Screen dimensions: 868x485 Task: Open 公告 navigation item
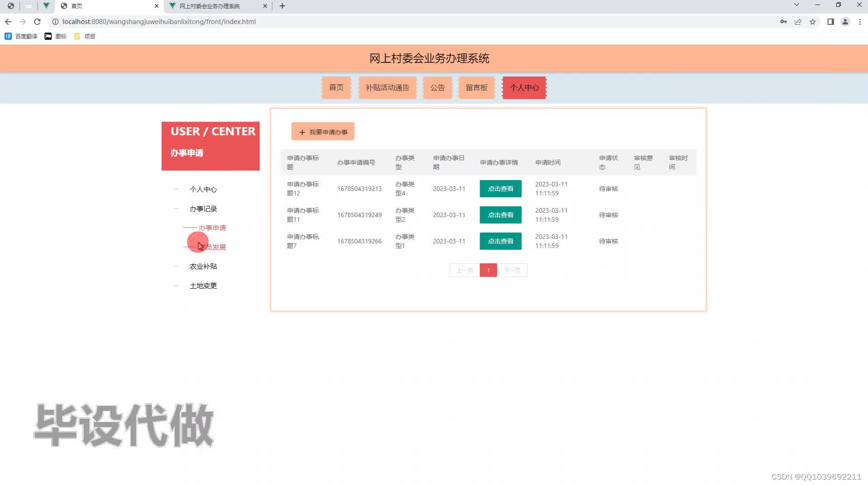tap(437, 88)
